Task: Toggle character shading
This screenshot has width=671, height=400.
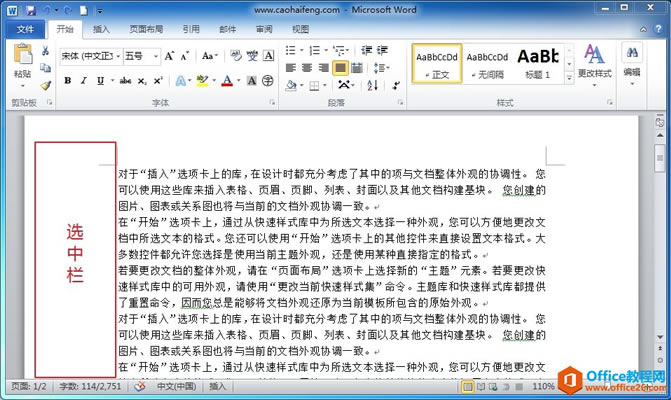Action: tap(252, 80)
